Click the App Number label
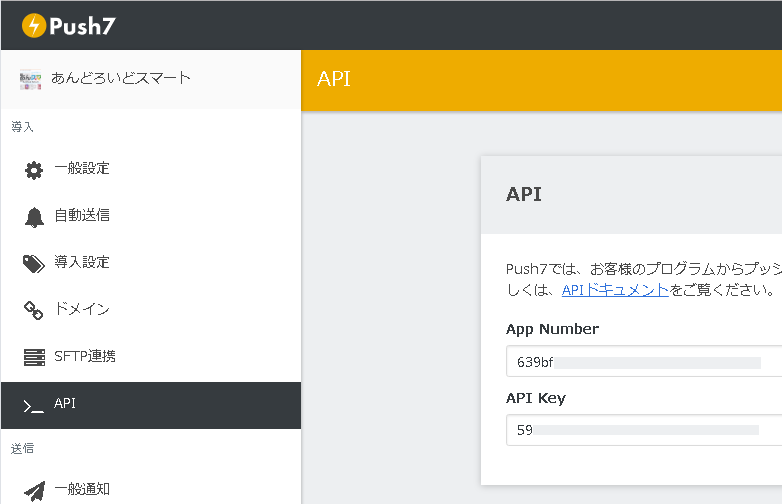The width and height of the screenshot is (782, 504). click(552, 329)
